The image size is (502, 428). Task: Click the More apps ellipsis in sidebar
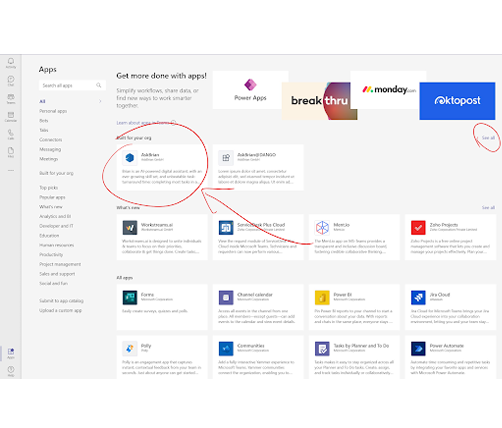[x=11, y=170]
